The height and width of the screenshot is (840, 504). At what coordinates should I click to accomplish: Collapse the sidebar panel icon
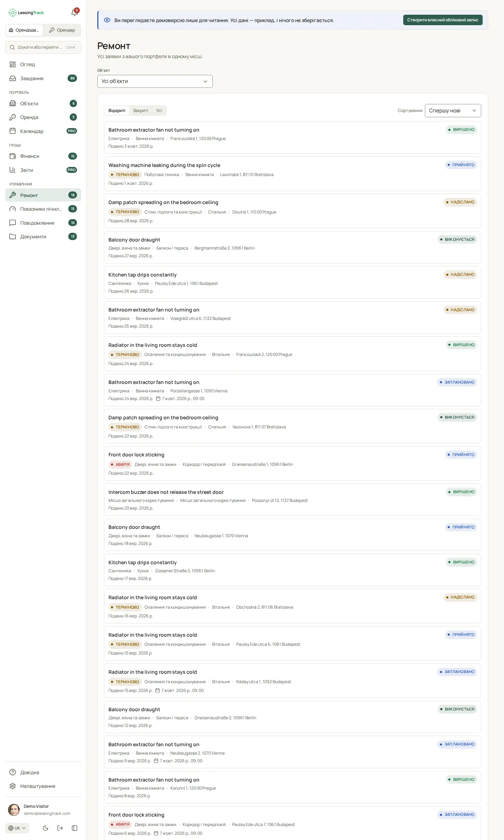pos(75,828)
